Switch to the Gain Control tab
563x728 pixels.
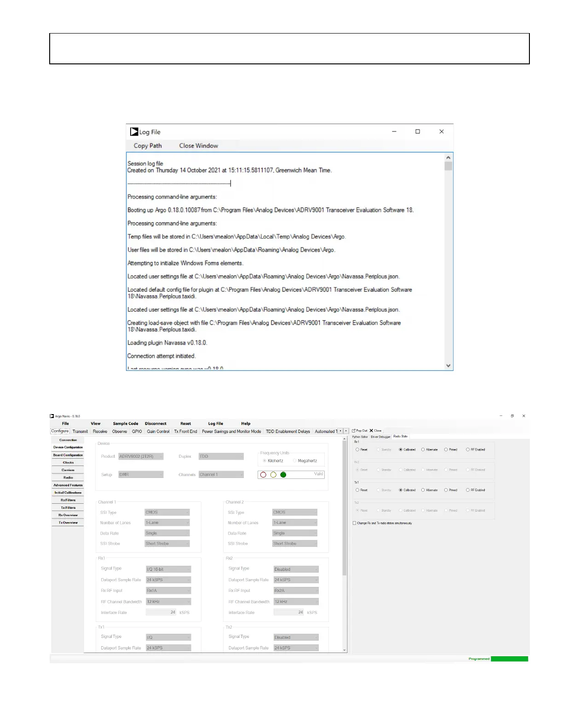[x=158, y=432]
